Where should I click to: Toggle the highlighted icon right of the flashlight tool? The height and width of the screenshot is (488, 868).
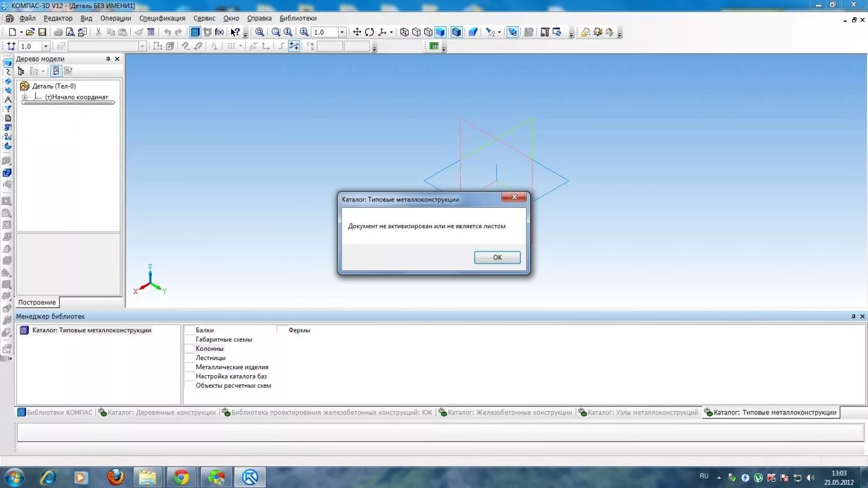pos(512,32)
